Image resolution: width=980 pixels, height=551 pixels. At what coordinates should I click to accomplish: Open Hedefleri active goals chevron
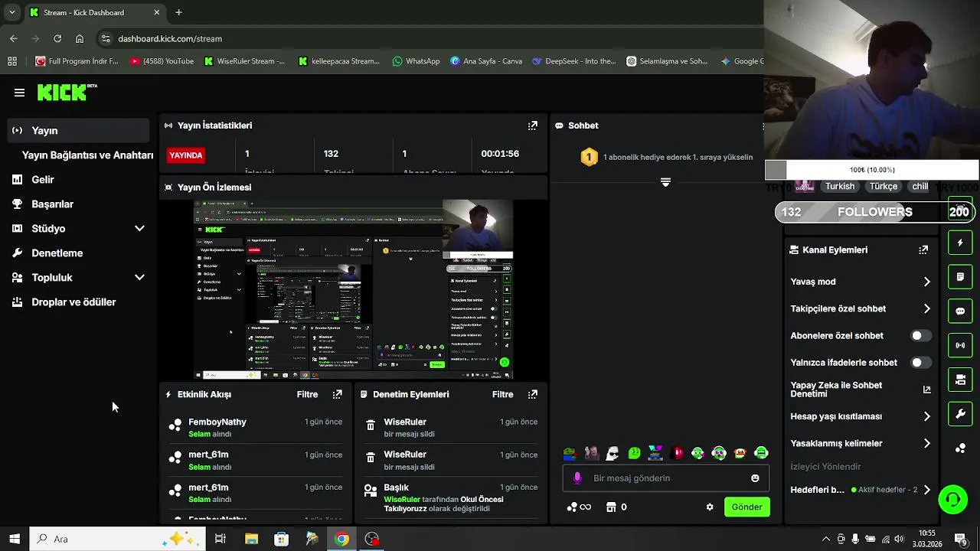pyautogui.click(x=926, y=490)
